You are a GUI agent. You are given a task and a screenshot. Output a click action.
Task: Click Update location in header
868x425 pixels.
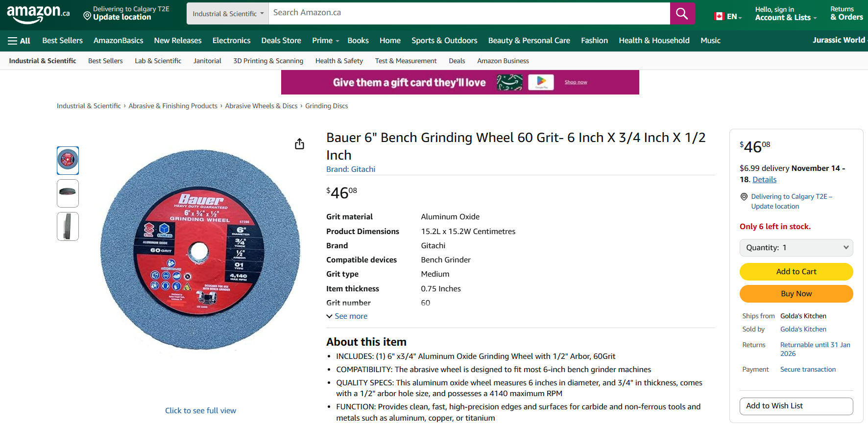coord(122,17)
